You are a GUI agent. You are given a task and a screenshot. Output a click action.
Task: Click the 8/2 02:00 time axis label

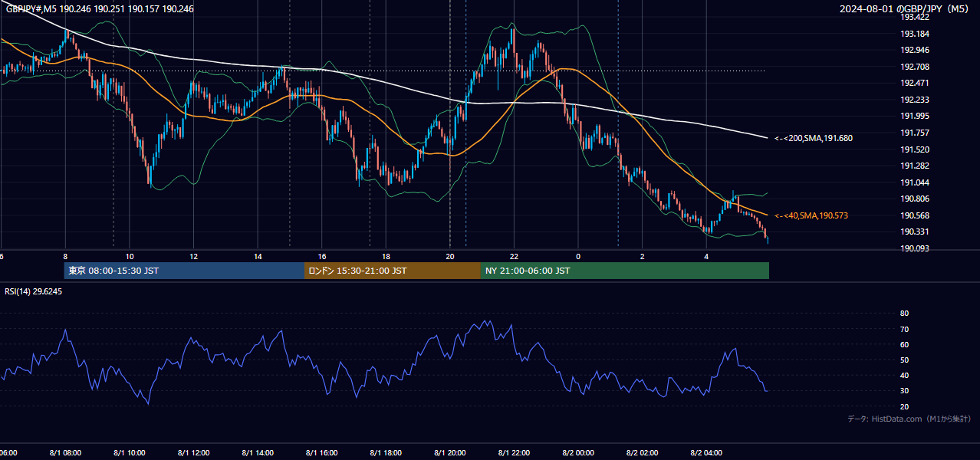tap(643, 453)
